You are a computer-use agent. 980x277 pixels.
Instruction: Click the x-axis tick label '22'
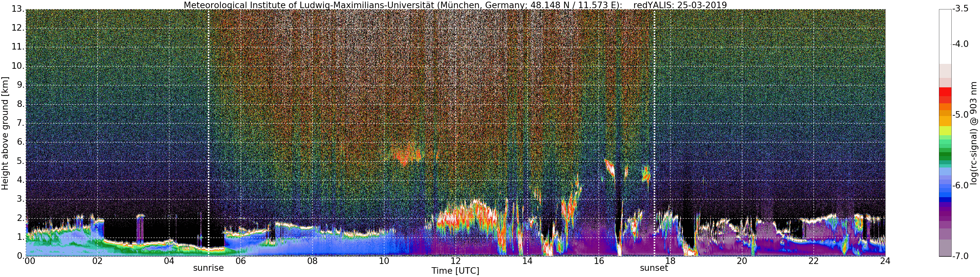pyautogui.click(x=813, y=261)
